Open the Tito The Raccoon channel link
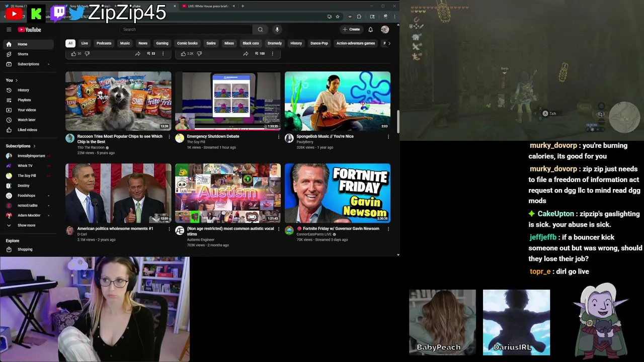Viewport: 644px width, 362px height. (x=92, y=147)
